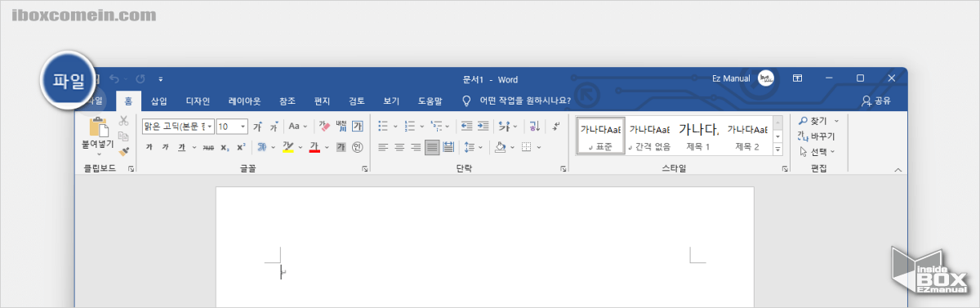Expand the styles gallery more button
Viewport: 980px width, 308px height.
tap(777, 149)
